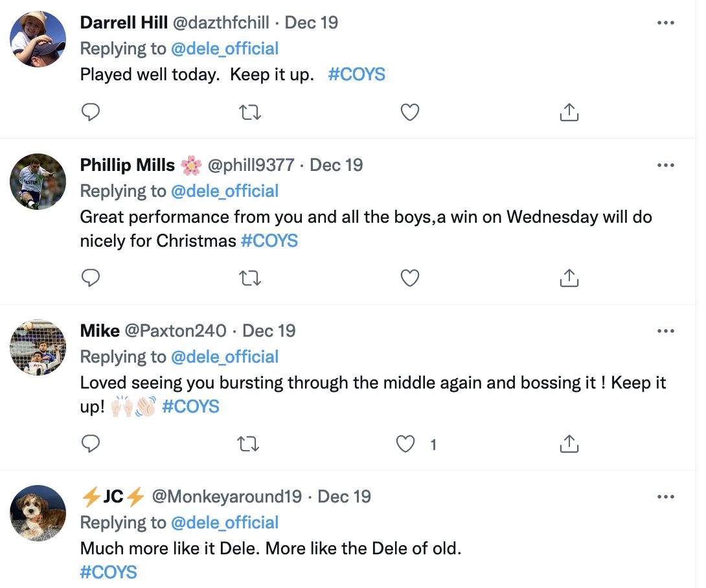The image size is (706, 588).
Task: Share Phillip Mills's tweet
Action: (x=569, y=278)
